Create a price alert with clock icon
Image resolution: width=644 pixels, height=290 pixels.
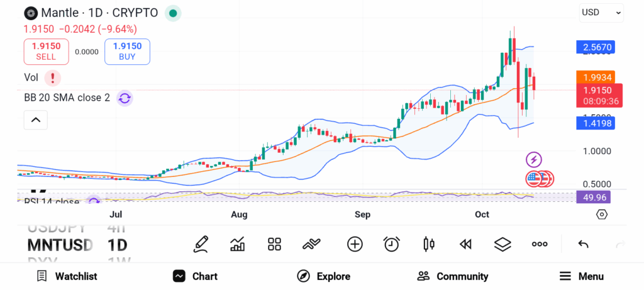392,244
